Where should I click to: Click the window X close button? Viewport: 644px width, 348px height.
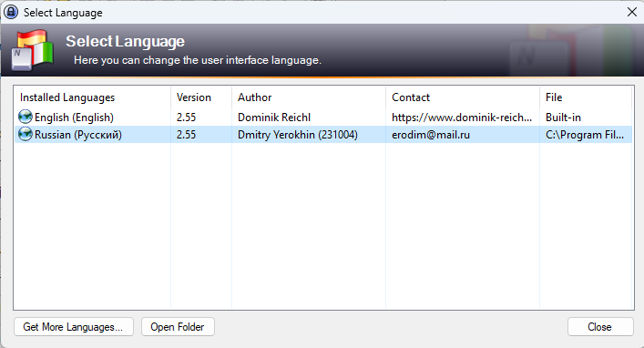(632, 12)
